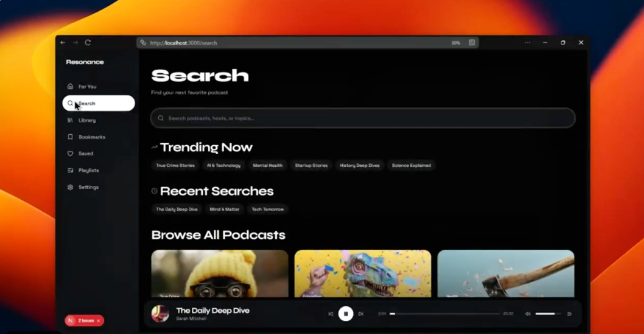644x334 pixels.
Task: Click the queue icon in player bar
Action: (x=570, y=314)
